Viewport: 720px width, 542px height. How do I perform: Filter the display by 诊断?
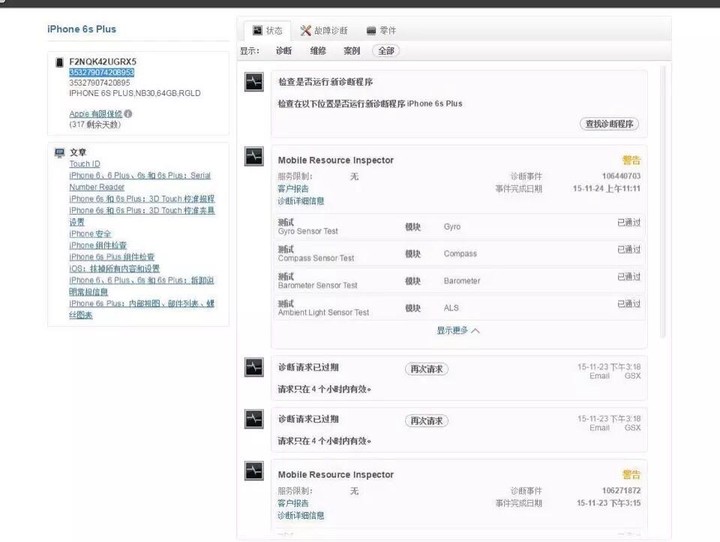pyautogui.click(x=284, y=50)
